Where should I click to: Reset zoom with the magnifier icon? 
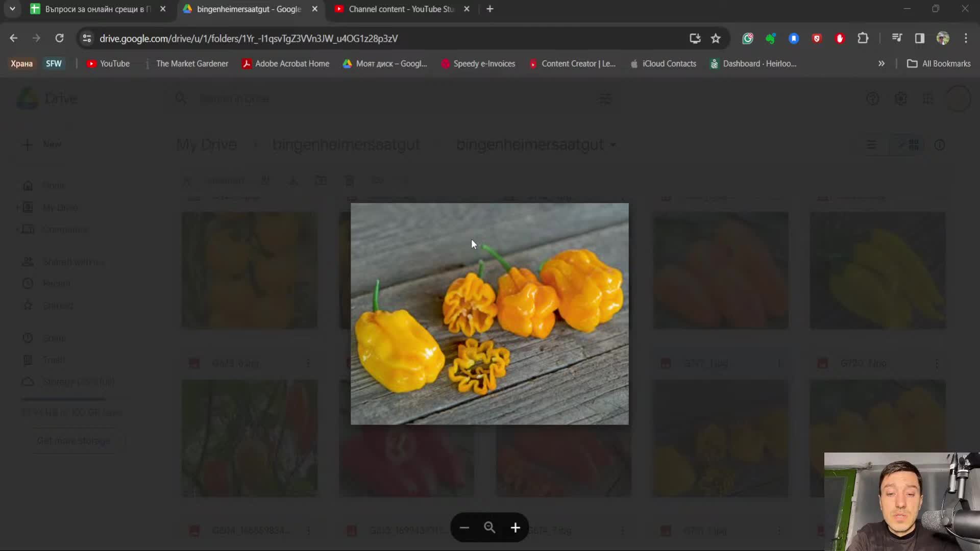(489, 528)
